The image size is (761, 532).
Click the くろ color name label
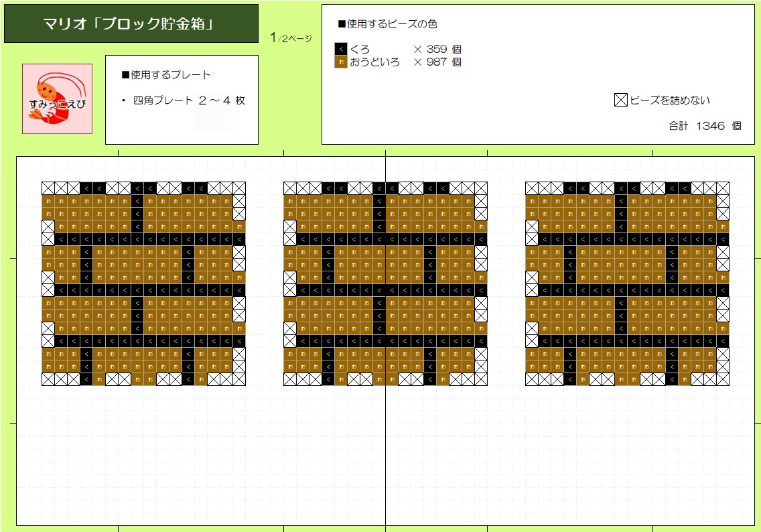[x=360, y=49]
